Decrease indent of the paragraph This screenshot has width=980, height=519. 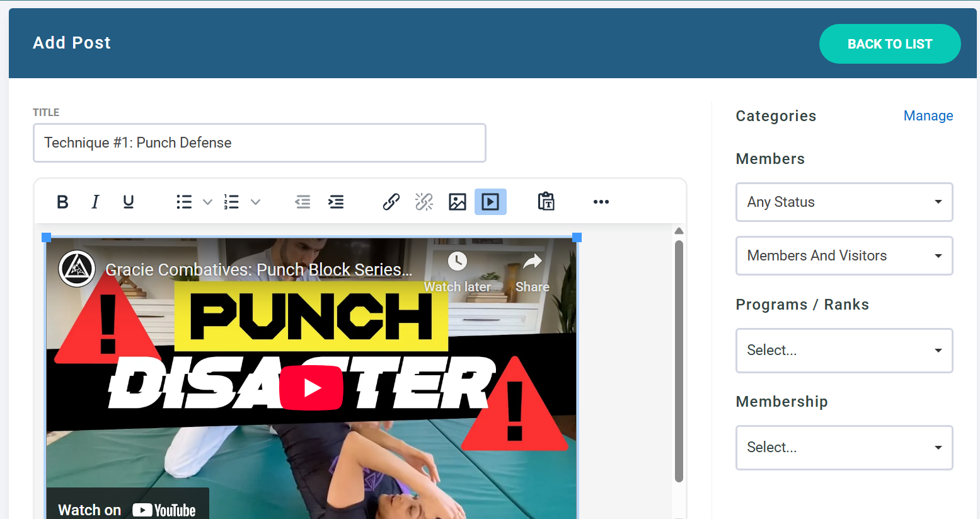303,202
